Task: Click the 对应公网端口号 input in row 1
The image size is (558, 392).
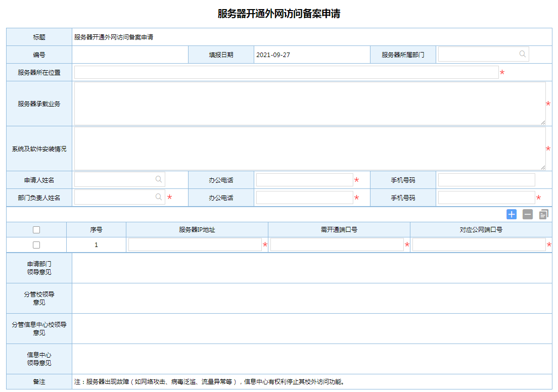Action: 479,245
